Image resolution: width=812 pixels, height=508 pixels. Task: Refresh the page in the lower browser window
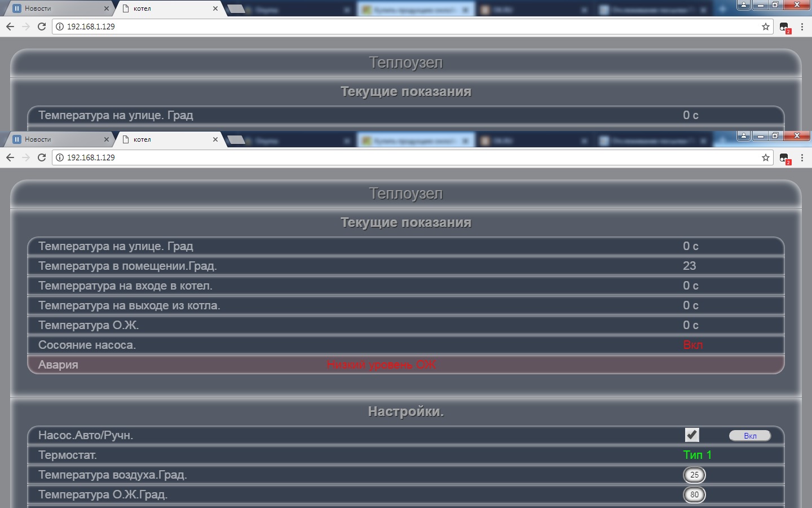[41, 157]
